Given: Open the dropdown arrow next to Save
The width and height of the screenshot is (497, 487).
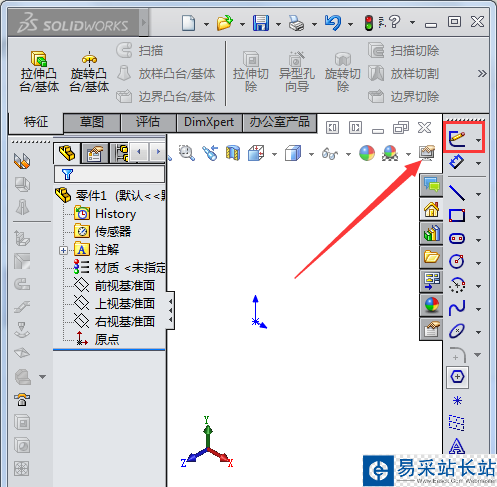Looking at the screenshot, I should point(278,24).
